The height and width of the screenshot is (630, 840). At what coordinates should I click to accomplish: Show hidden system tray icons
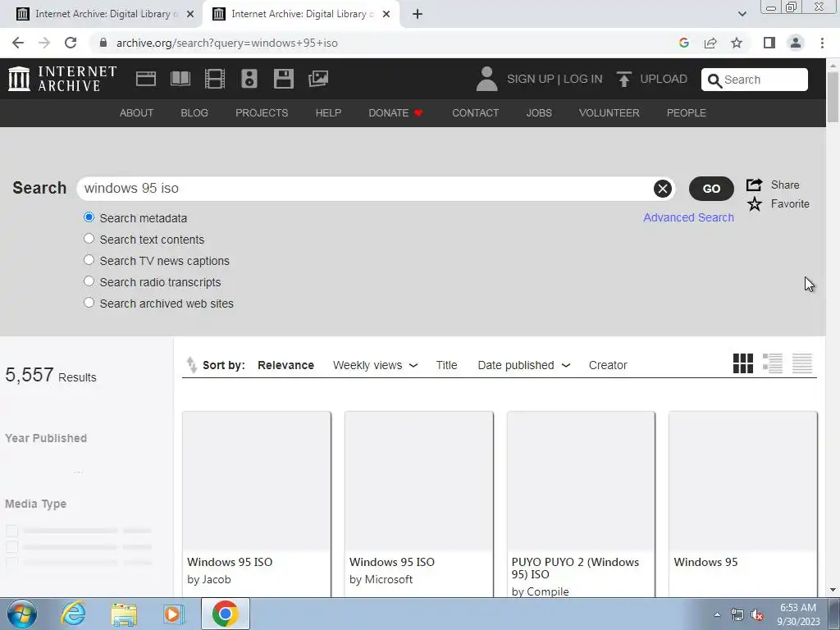(x=717, y=614)
